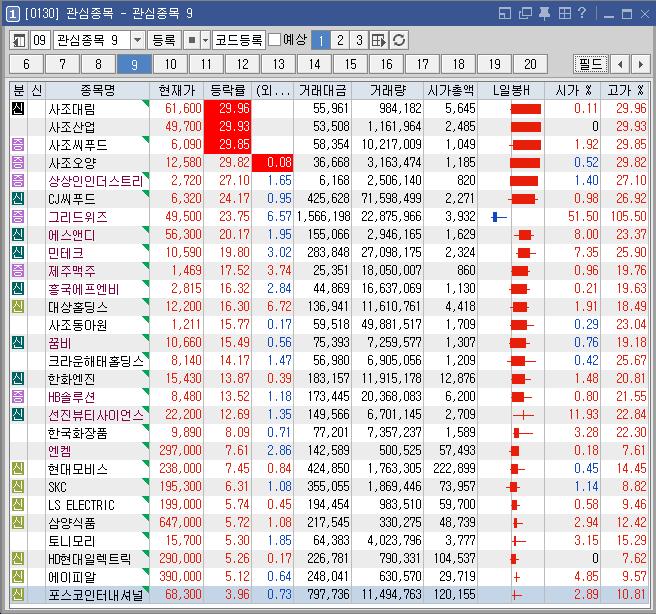
Task: Click the grid layout icon in title bar
Action: (564, 13)
